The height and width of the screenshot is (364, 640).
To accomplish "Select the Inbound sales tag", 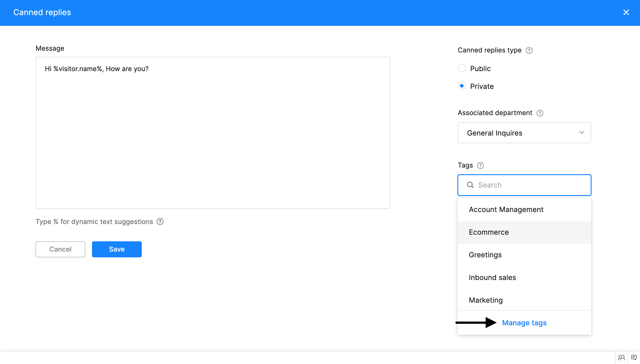I will click(492, 278).
